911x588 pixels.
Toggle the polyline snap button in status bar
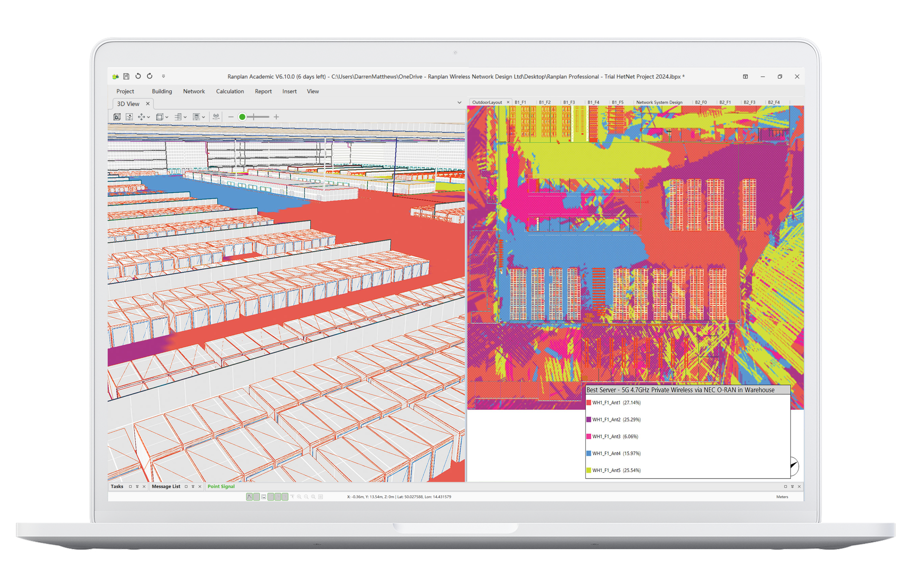tap(249, 497)
